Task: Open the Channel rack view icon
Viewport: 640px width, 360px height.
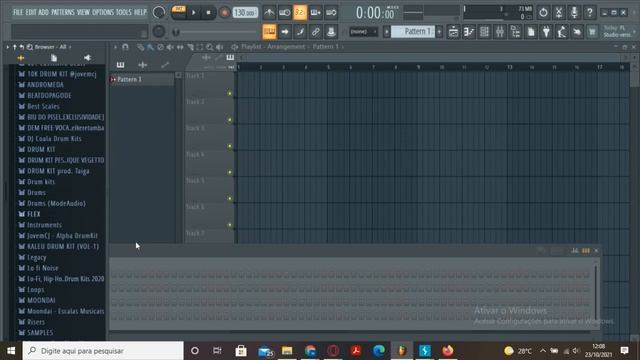Action: (484, 32)
